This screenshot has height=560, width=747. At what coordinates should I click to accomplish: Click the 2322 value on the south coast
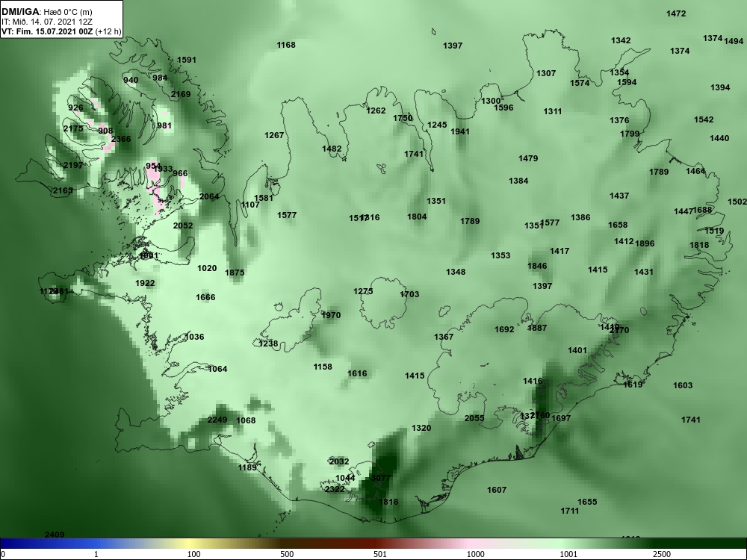(x=335, y=489)
